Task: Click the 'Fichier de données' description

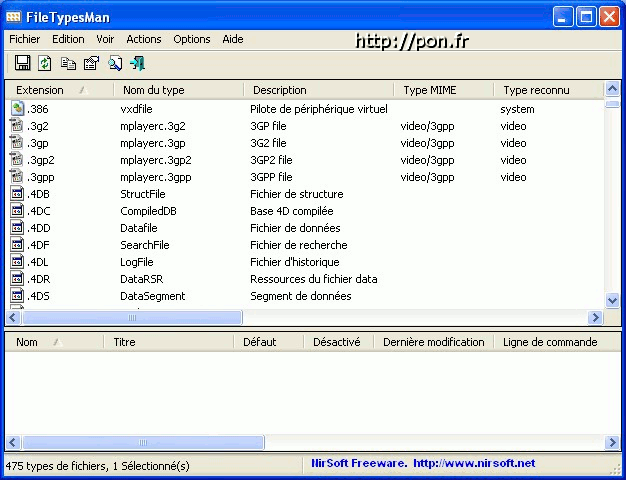Action: pos(295,228)
